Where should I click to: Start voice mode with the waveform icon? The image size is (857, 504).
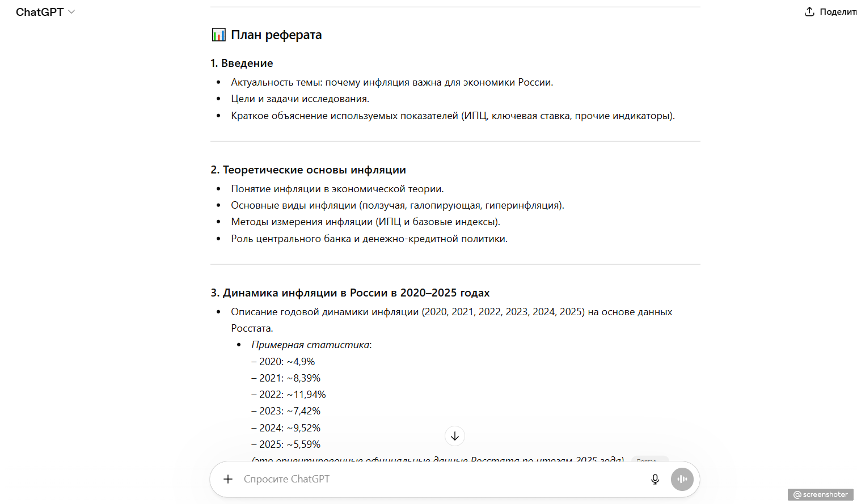(682, 479)
